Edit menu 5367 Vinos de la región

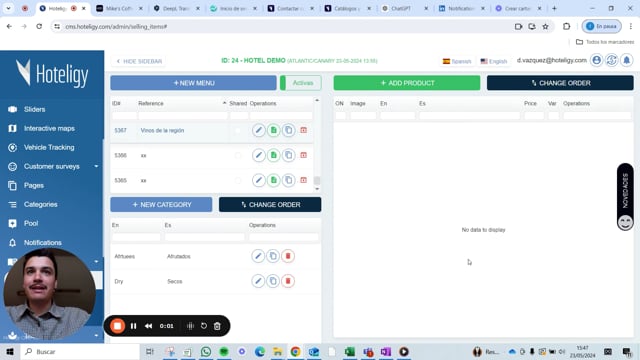click(258, 130)
